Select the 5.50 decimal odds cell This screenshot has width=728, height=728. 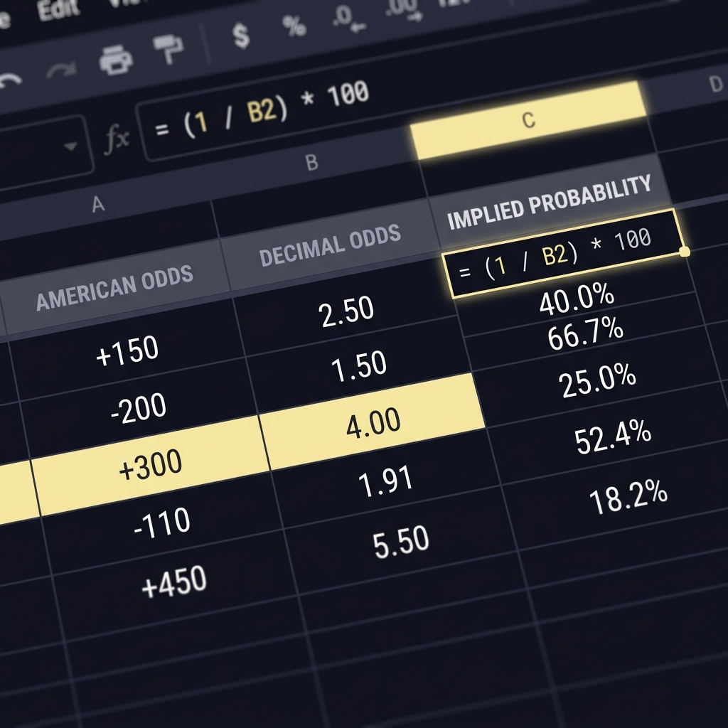click(401, 541)
